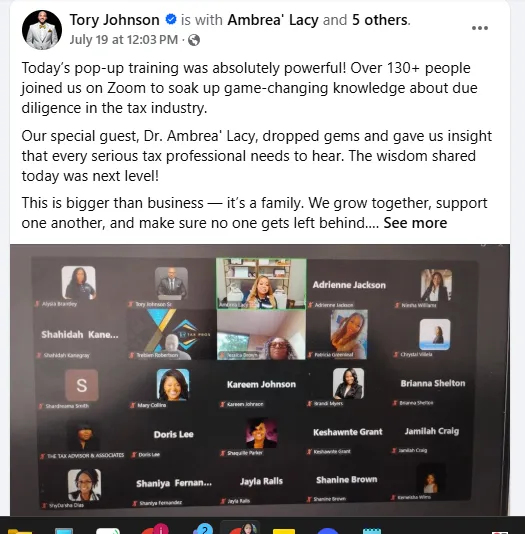
Task: Show the "5 others" tagged people list
Action: [380, 20]
